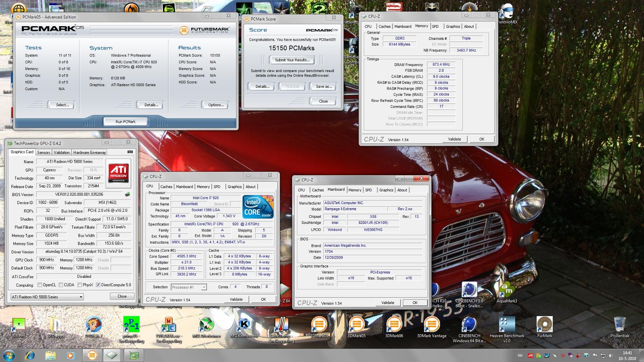The height and width of the screenshot is (362, 644).
Task: Click the ATI Radeon logo in GPU-Z
Action: tap(118, 173)
